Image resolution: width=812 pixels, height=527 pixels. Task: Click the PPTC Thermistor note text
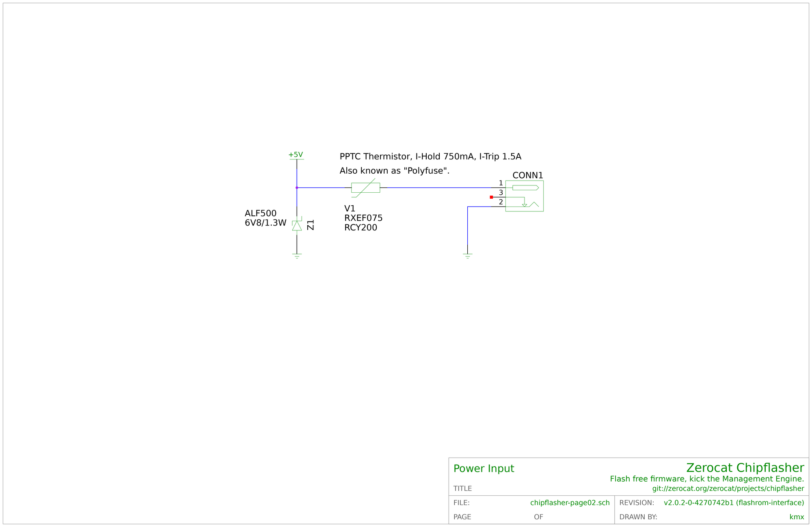pyautogui.click(x=430, y=157)
